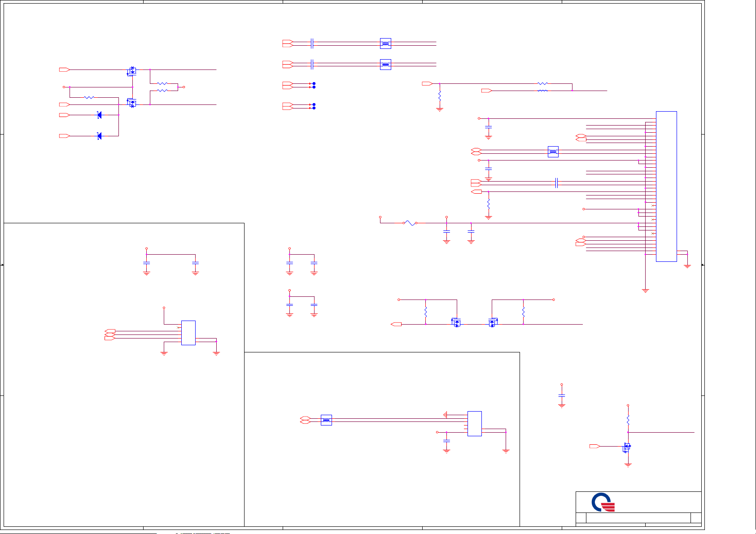Select the pull-up resistor above the bottom-right MOSFET

[x=628, y=420]
